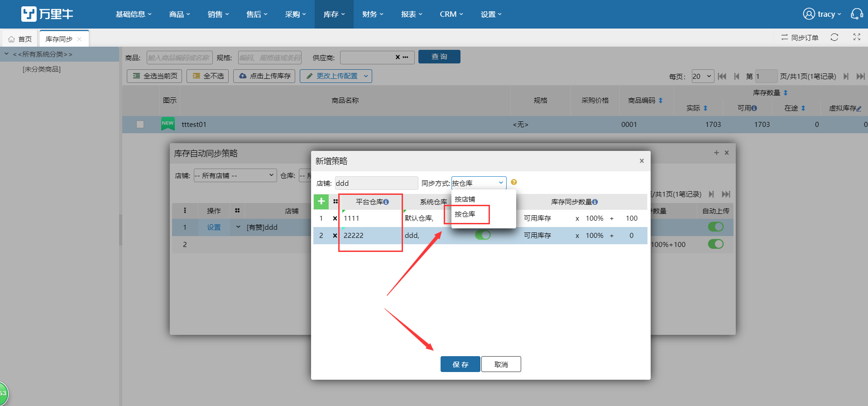The image size is (868, 406).
Task: Click the grid icon in strategy table header
Action: (x=336, y=202)
